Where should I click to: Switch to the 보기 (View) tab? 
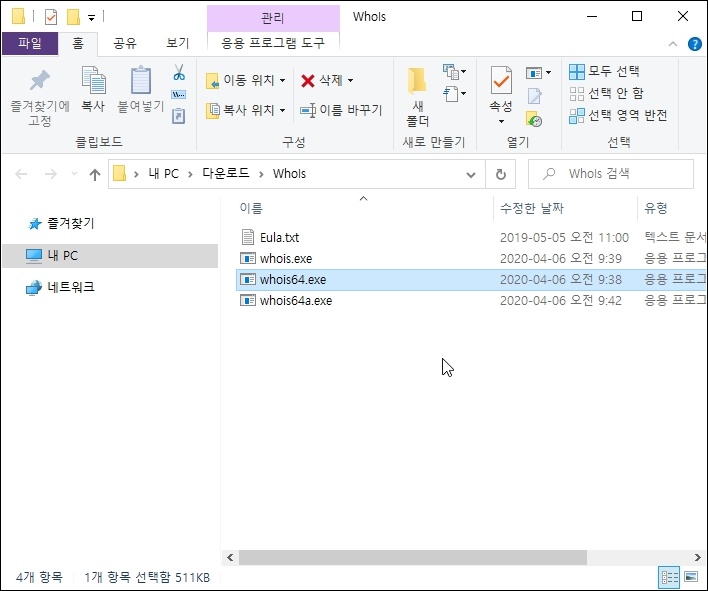tap(177, 43)
